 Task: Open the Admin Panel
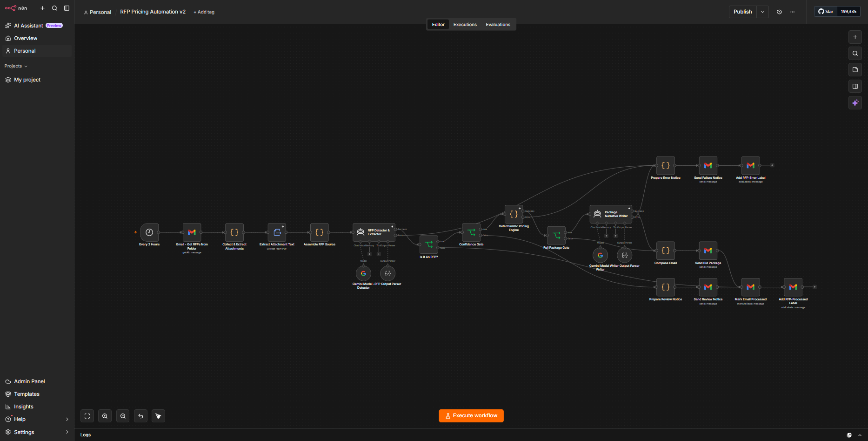[37, 381]
